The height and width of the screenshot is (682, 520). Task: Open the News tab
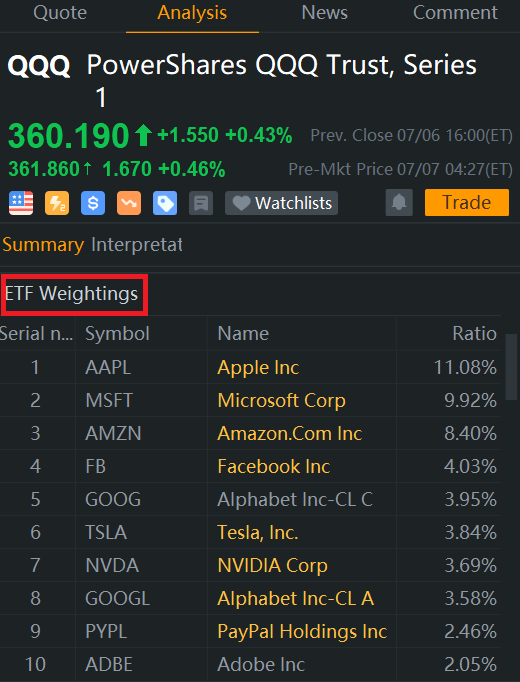[x=325, y=13]
